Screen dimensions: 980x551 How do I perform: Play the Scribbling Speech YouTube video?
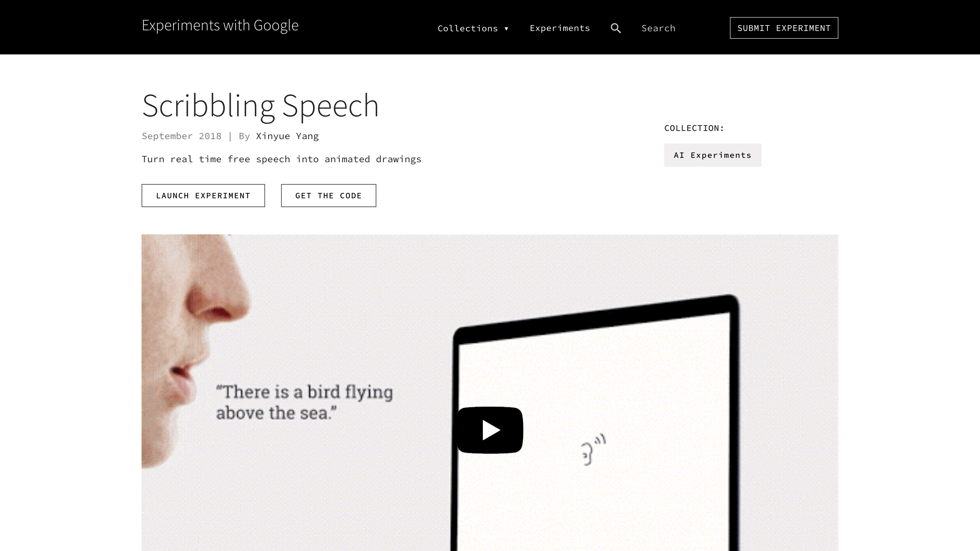tap(490, 430)
